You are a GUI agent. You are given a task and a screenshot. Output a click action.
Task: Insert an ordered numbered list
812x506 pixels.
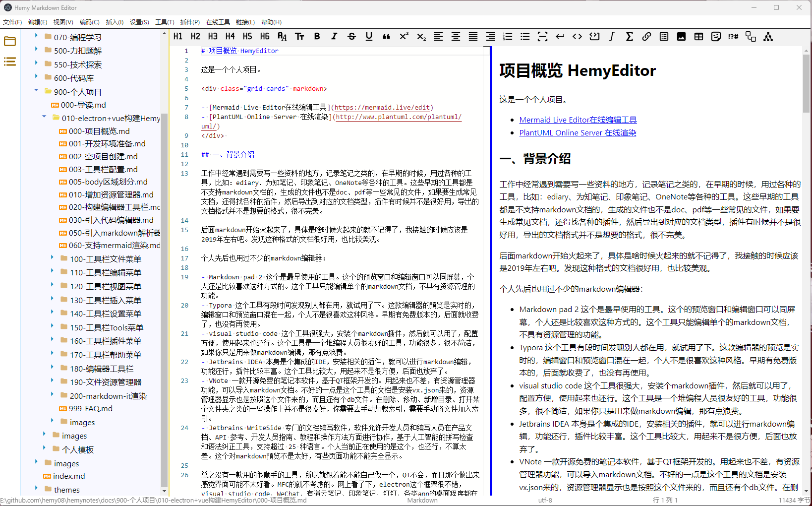(x=508, y=36)
